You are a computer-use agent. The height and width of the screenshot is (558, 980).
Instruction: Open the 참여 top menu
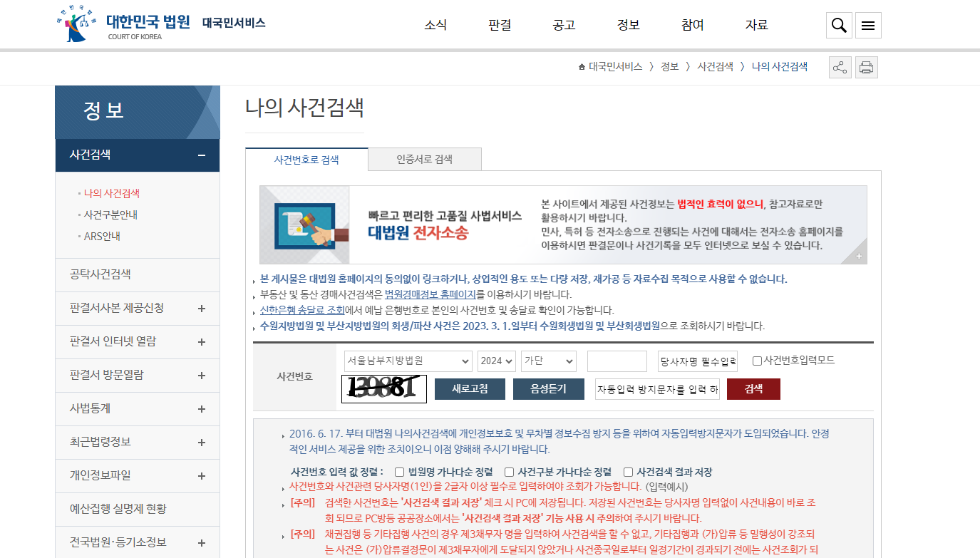(692, 25)
